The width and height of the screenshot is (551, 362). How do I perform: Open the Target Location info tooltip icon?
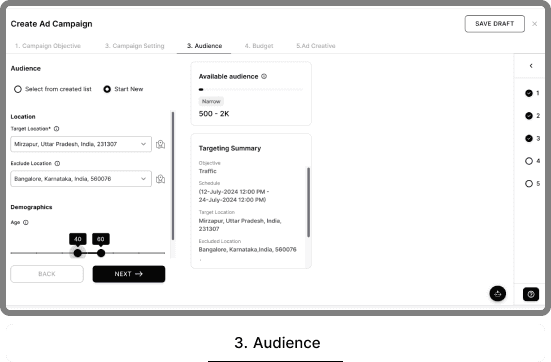[57, 129]
